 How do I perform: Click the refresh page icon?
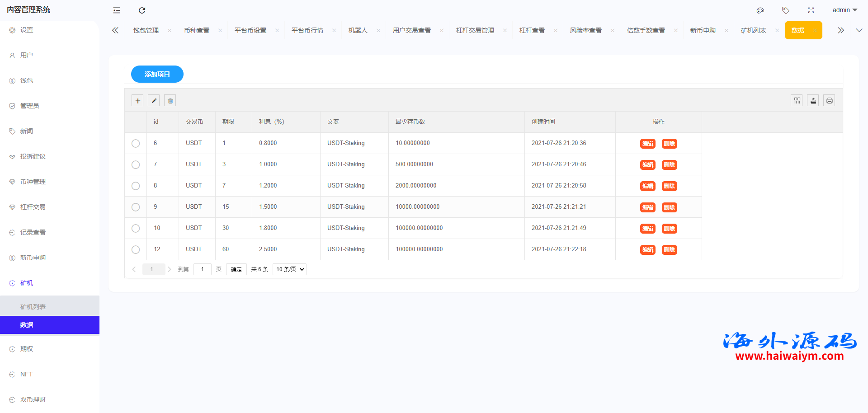(x=142, y=10)
